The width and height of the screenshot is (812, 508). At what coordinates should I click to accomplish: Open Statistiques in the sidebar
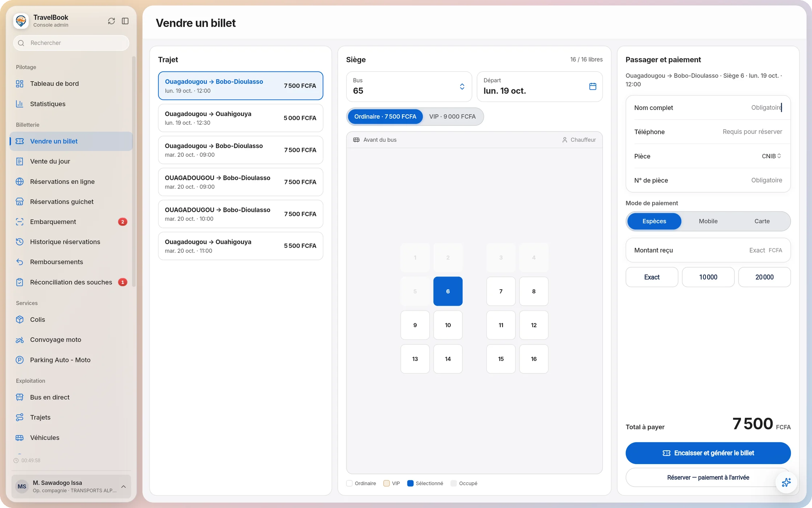[71, 104]
